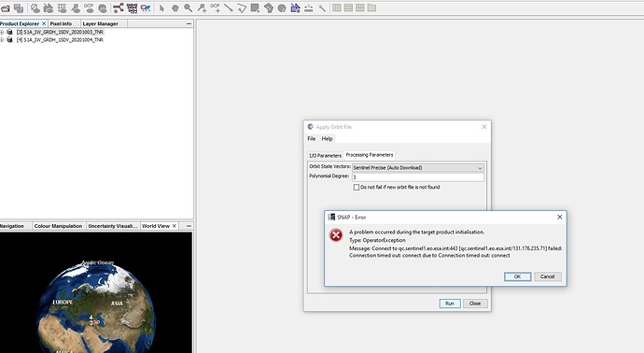Close the Product Explorer tab
Screen dimensions: 644x353
(x=44, y=24)
